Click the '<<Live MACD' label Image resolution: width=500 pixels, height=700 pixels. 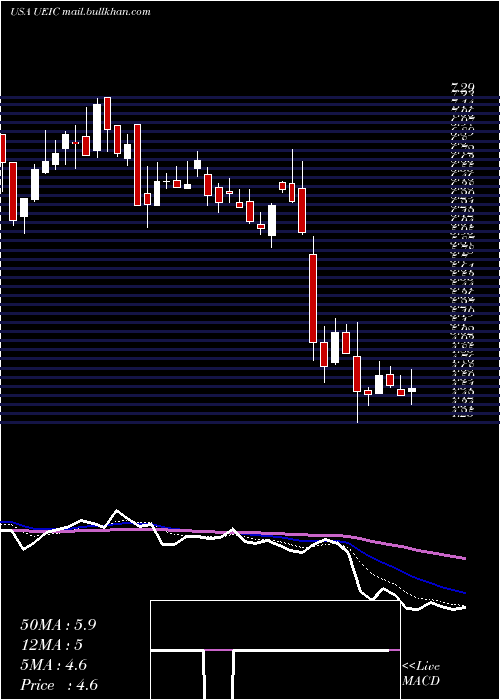click(421, 674)
